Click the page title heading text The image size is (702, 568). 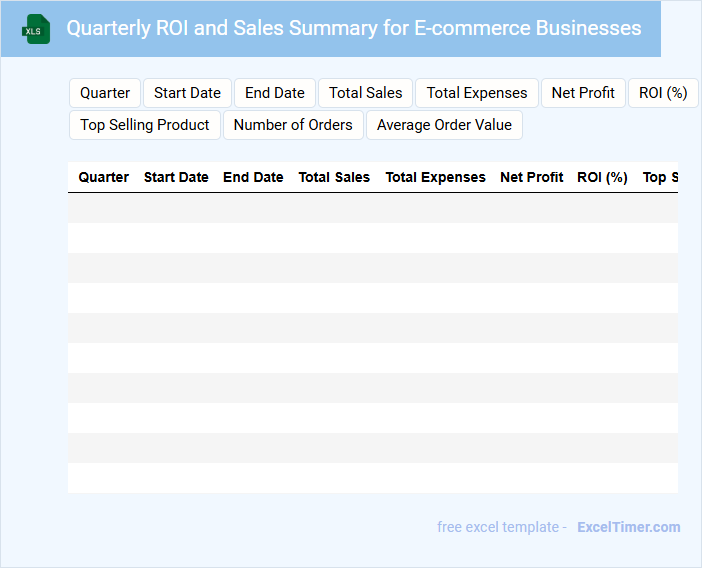[354, 28]
